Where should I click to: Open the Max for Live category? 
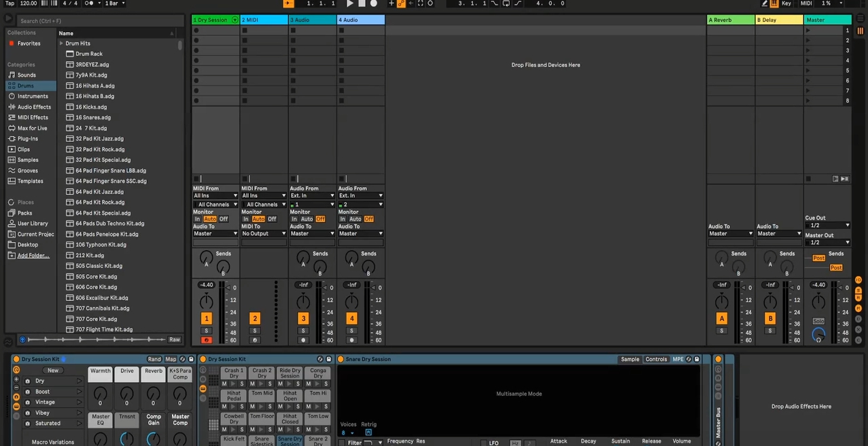click(32, 128)
